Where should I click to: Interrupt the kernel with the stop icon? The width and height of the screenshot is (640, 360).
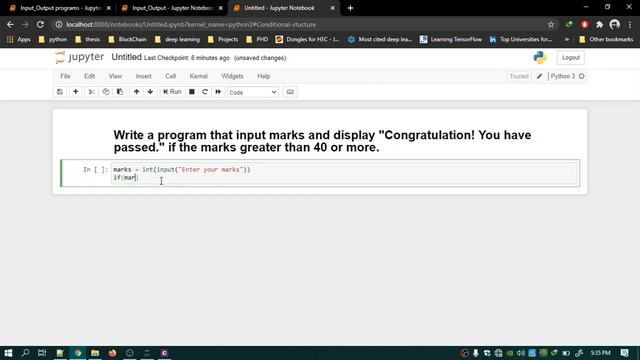click(x=191, y=92)
